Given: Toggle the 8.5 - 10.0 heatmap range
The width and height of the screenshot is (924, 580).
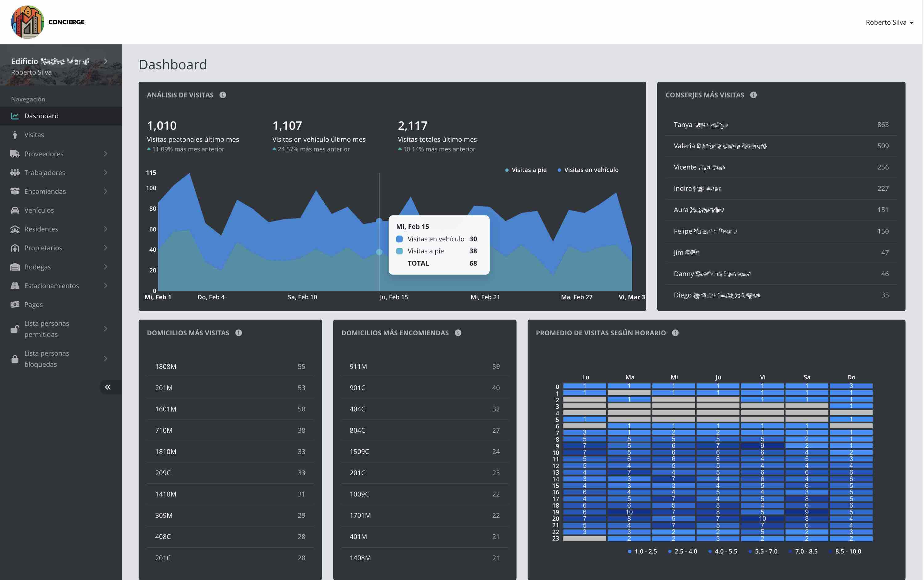Looking at the screenshot, I should [x=845, y=551].
